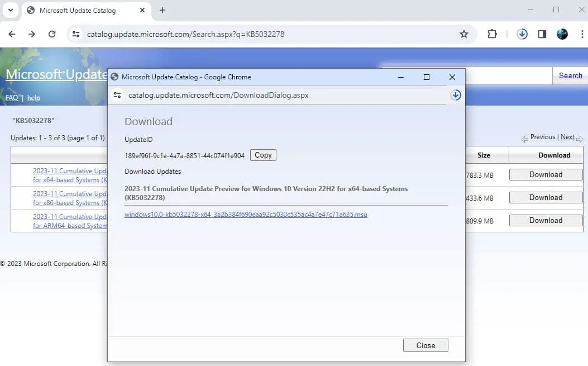Go to the Next results page link
Viewport: 588px width, 366px height.
(x=567, y=137)
